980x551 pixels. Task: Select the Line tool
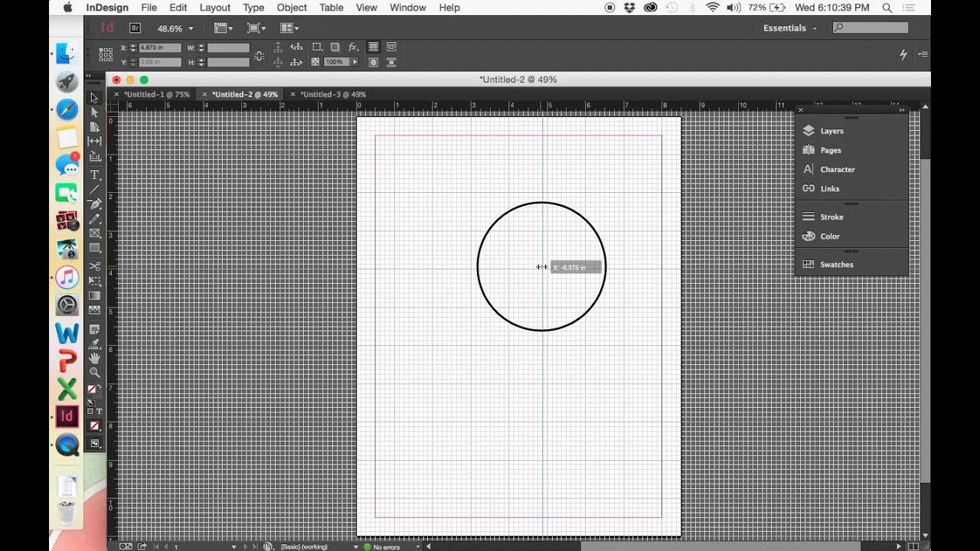95,190
